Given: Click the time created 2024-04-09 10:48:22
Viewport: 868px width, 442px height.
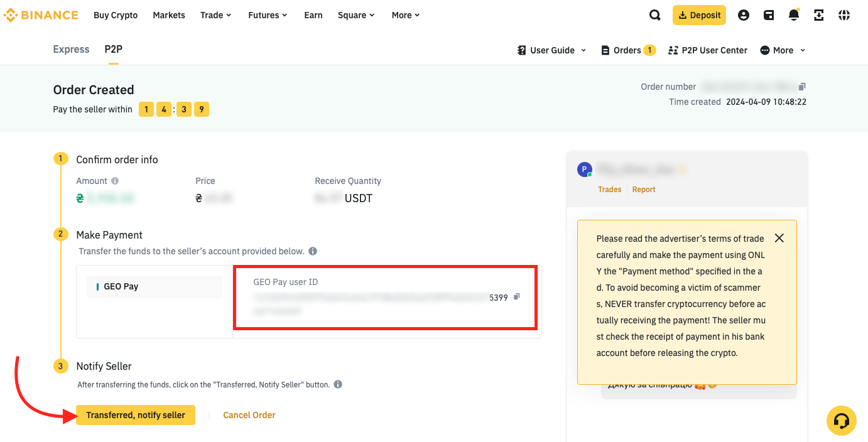Looking at the screenshot, I should pos(766,102).
